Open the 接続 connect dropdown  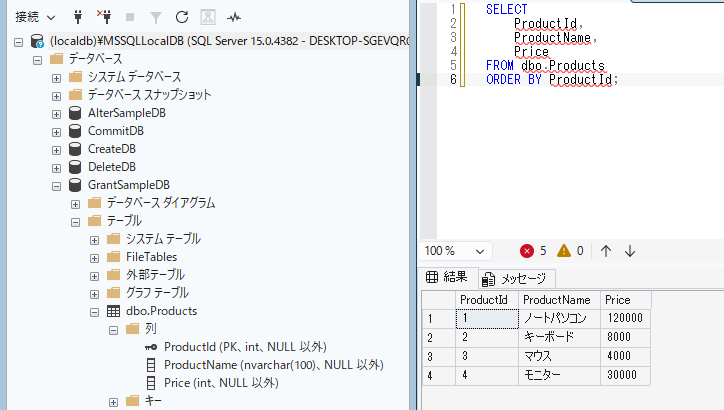click(35, 18)
